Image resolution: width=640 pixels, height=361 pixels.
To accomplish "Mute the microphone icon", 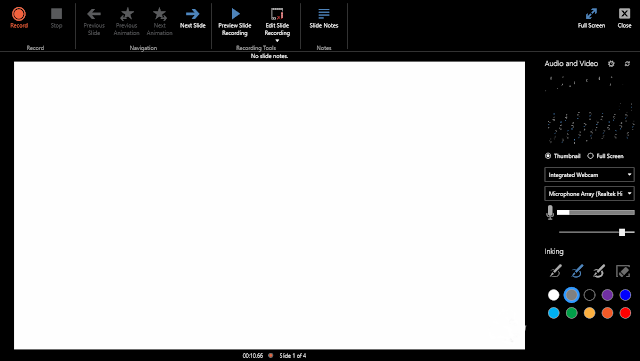I will point(550,212).
